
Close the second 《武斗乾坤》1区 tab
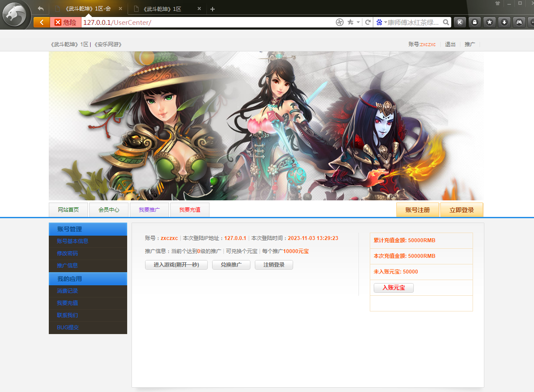pyautogui.click(x=199, y=9)
